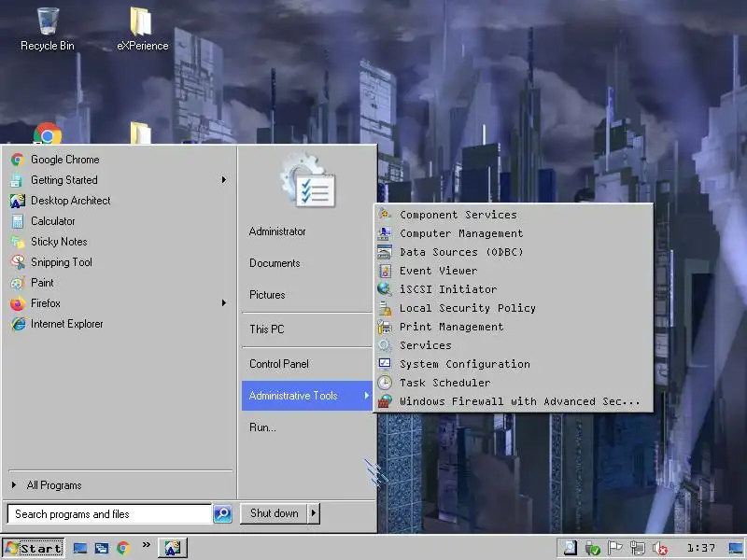Open Administrator user folder
The image size is (747, 560).
(277, 231)
